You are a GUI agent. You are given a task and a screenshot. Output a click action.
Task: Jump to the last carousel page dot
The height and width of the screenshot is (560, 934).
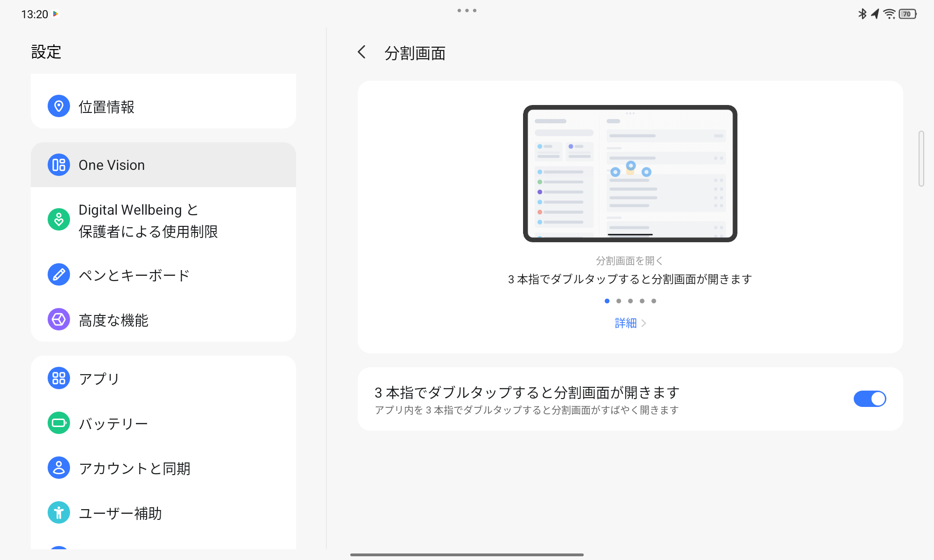(x=654, y=301)
